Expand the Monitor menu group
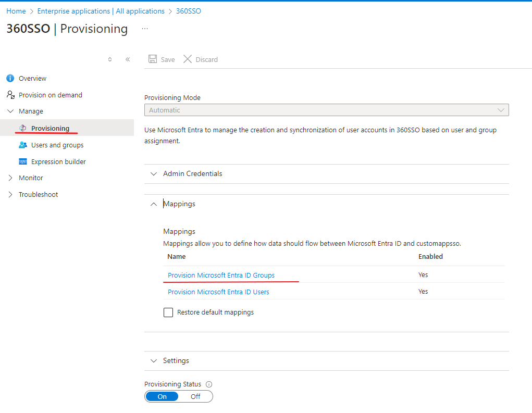The image size is (532, 413). coord(31,178)
